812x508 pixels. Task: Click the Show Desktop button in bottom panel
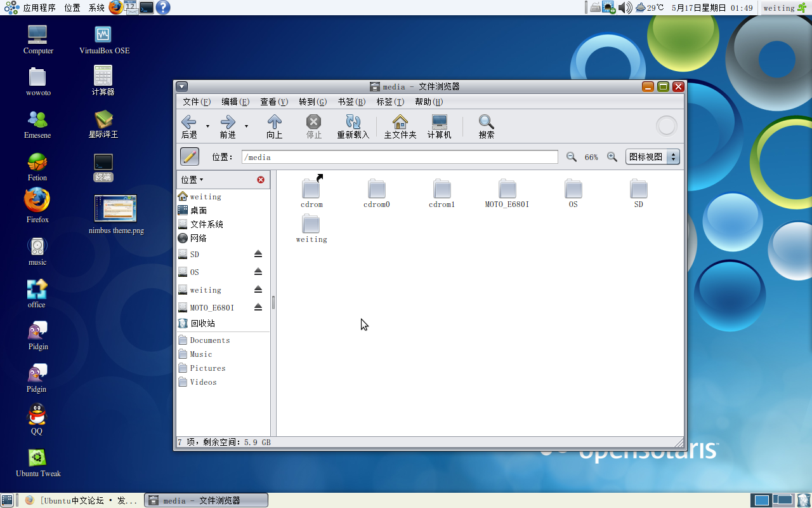tap(7, 500)
